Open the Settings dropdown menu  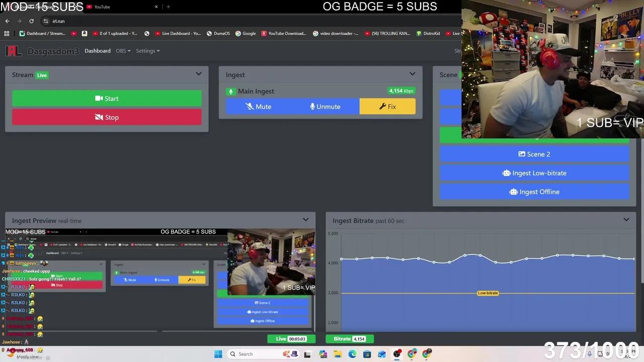[x=147, y=51]
